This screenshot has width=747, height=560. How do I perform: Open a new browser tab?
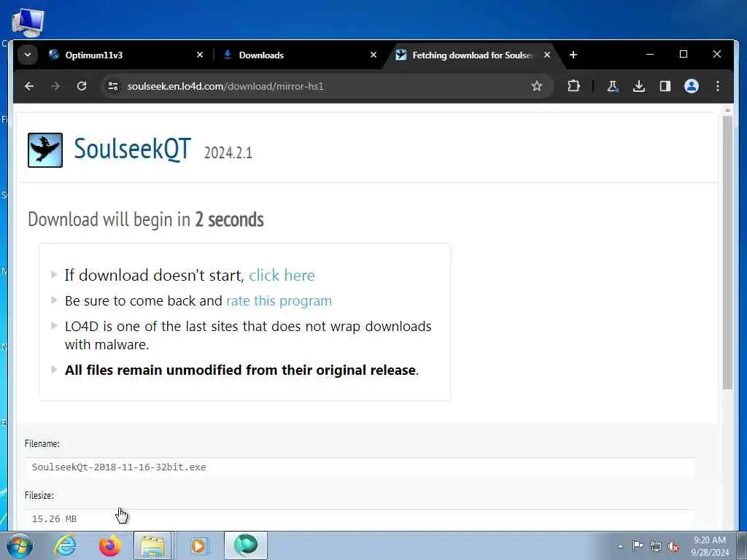click(573, 55)
